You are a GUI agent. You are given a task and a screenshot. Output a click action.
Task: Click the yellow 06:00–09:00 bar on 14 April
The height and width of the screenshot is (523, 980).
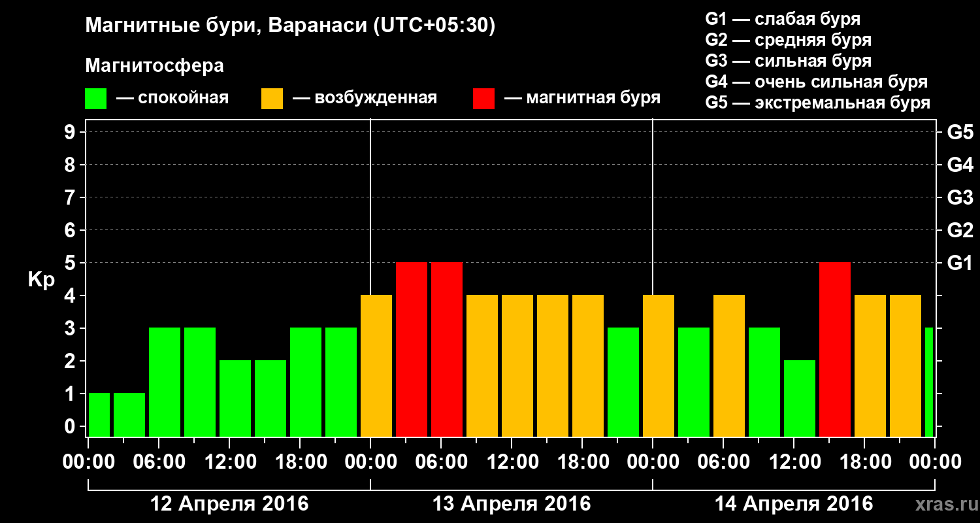pos(729,365)
